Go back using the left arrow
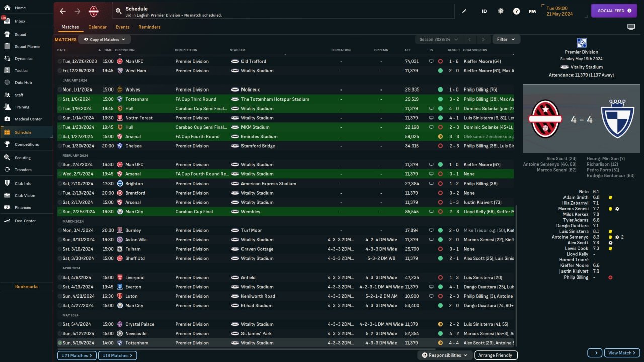This screenshot has width=644, height=362. 63,11
